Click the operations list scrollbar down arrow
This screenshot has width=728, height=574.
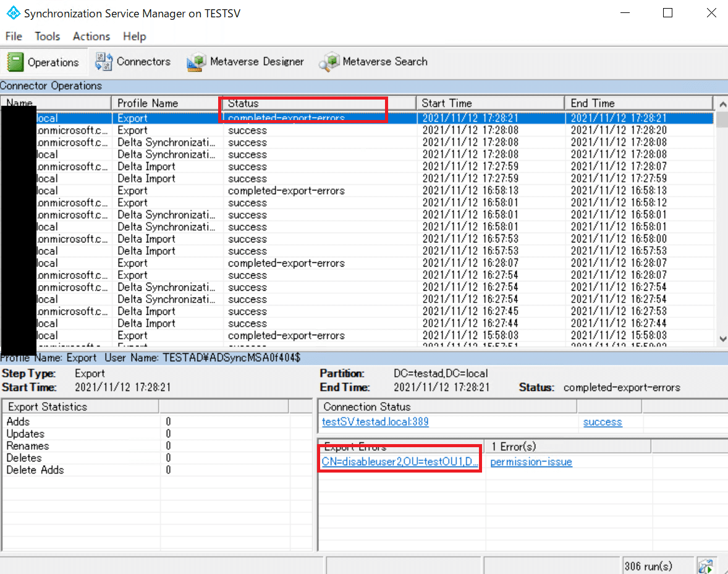pos(722,340)
